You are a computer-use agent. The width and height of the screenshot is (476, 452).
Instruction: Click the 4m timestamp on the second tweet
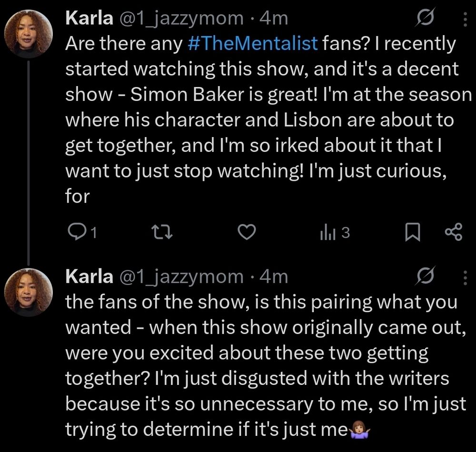(275, 275)
